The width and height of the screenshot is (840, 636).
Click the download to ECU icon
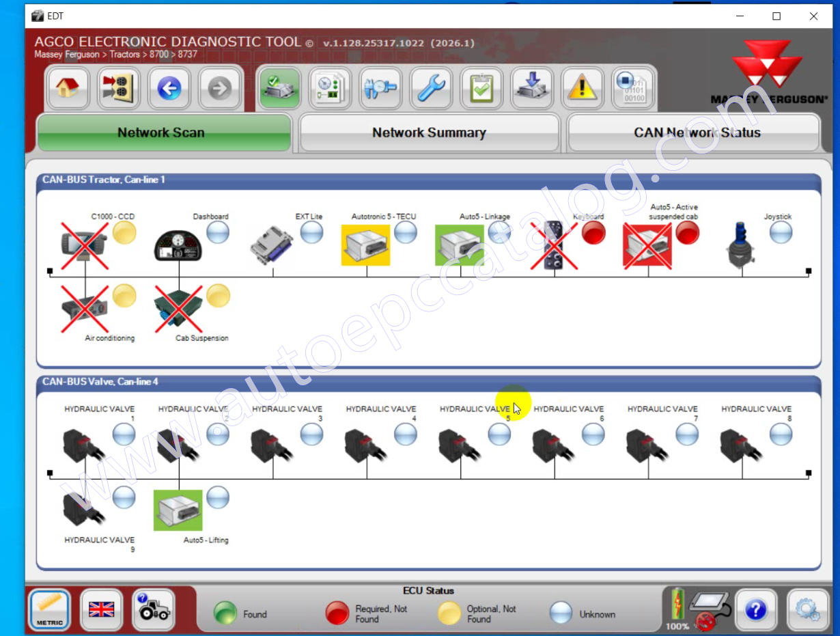pos(532,88)
